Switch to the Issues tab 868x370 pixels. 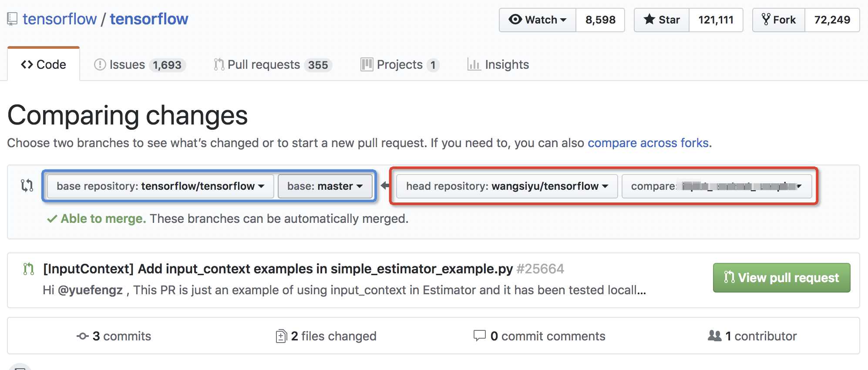[140, 65]
